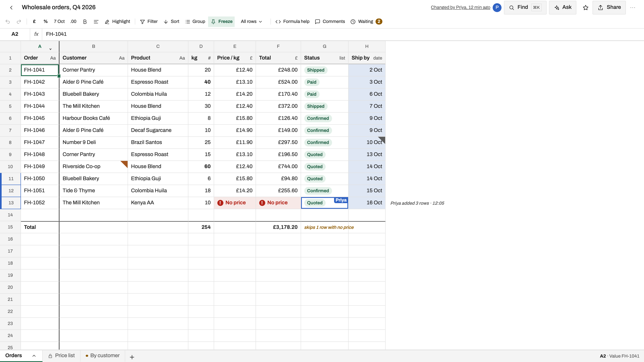Viewport: 644px width, 362px height.
Task: Select the Status column header G
Action: coord(324,46)
